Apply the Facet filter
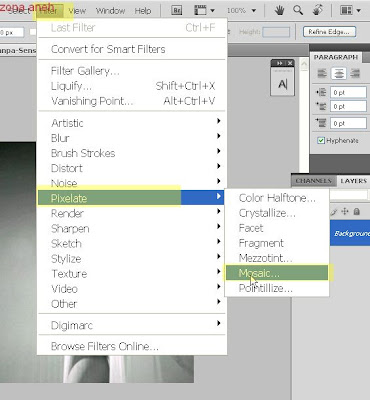Screen dimensions: 370x400 (x=277, y=228)
